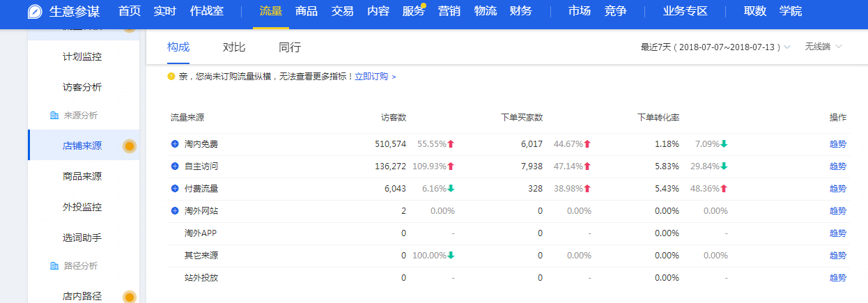Expand the 淘内免费 traffic source row
This screenshot has width=868, height=303.
(175, 144)
